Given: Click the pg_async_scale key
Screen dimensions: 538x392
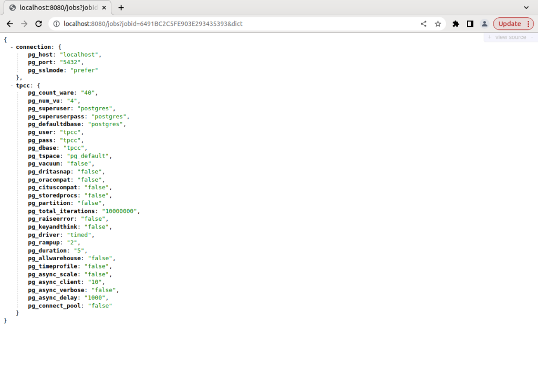Looking at the screenshot, I should [x=53, y=274].
